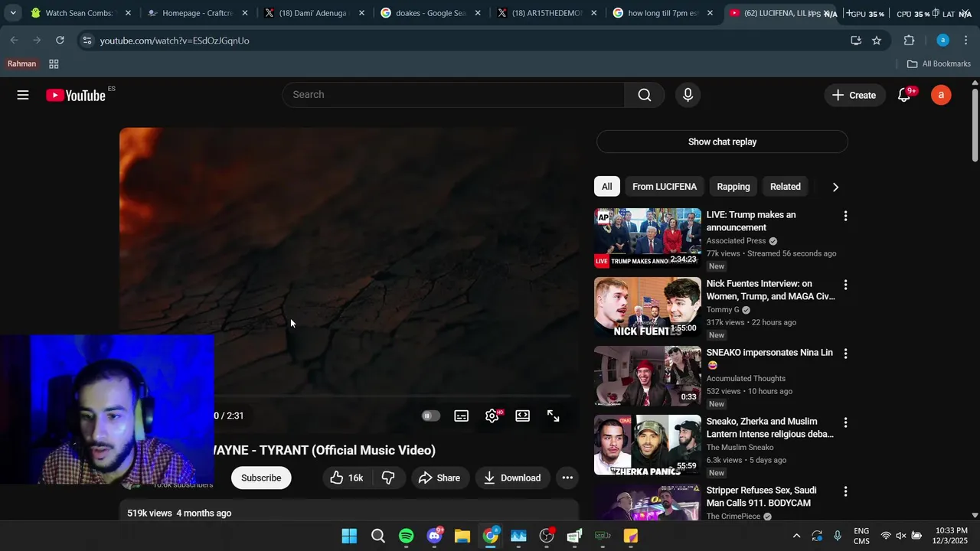Switch to 'Homepage - Craftcr' tab
This screenshot has height=551, width=980.
click(196, 13)
